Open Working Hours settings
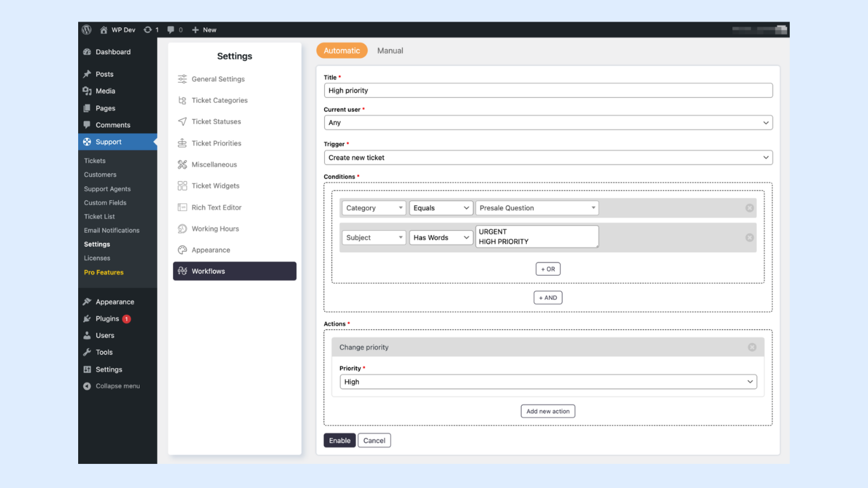This screenshot has width=868, height=488. point(215,229)
